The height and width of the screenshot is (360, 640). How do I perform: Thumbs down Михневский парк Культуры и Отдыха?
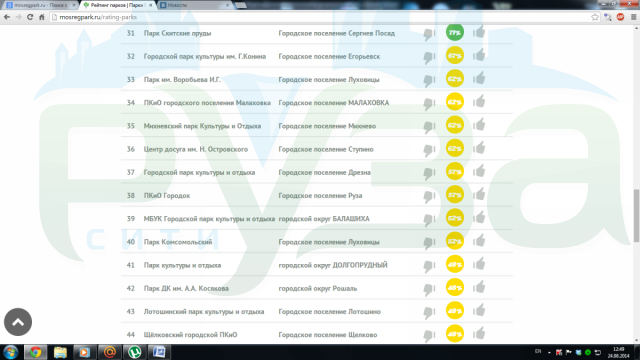coord(429,127)
